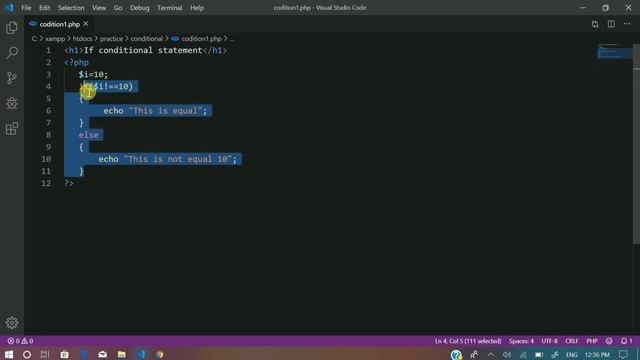Click the "This is equal" string

pos(165,111)
